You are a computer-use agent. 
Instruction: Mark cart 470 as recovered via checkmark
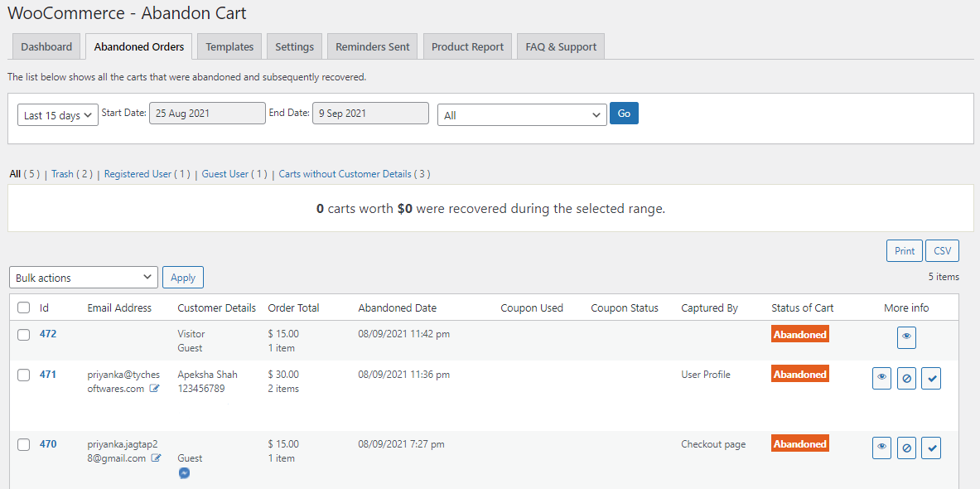(931, 448)
